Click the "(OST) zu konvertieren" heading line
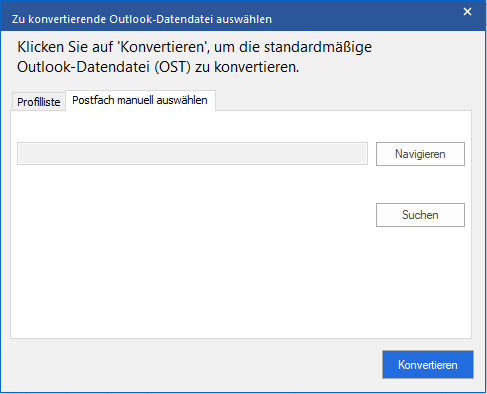Image resolution: width=487 pixels, height=394 pixels. (227, 67)
